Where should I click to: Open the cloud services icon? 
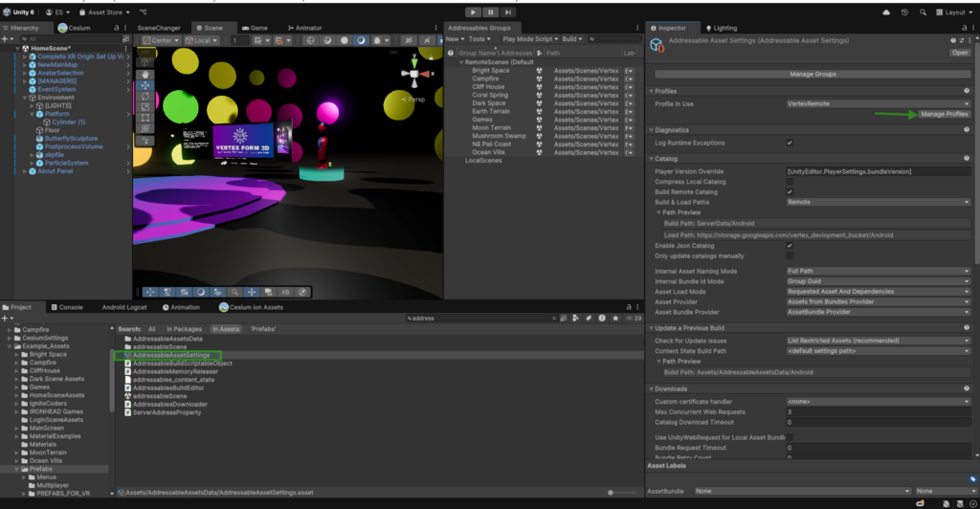pyautogui.click(x=885, y=12)
